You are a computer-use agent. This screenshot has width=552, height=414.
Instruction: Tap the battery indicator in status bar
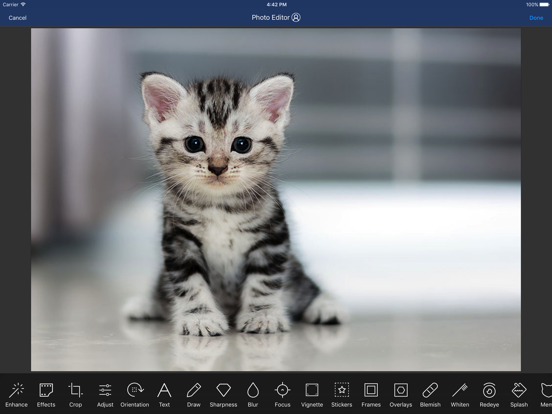[x=544, y=5]
